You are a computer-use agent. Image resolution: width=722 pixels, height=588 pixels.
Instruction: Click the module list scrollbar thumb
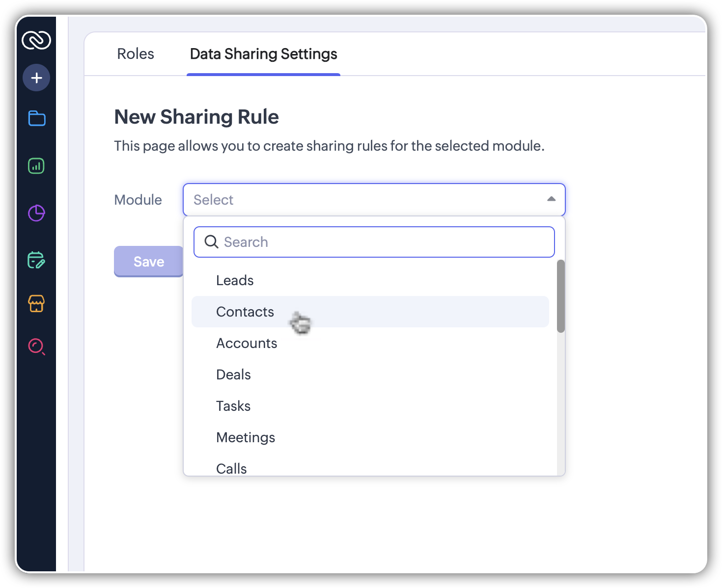(x=561, y=296)
